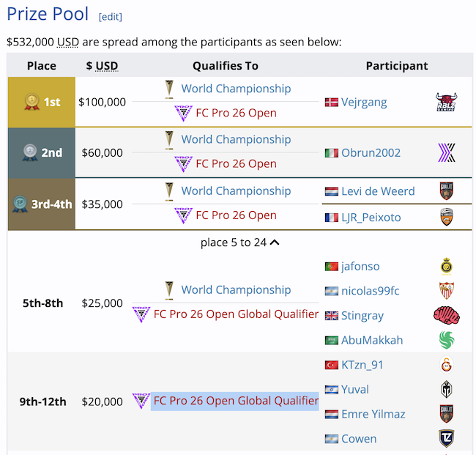This screenshot has height=455, width=476.
Task: Click the trophy icon in the 1st place row
Action: (x=169, y=89)
